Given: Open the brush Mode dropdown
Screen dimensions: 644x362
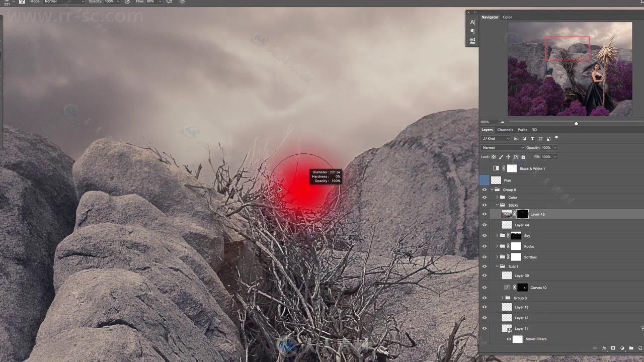Looking at the screenshot, I should tap(64, 2).
